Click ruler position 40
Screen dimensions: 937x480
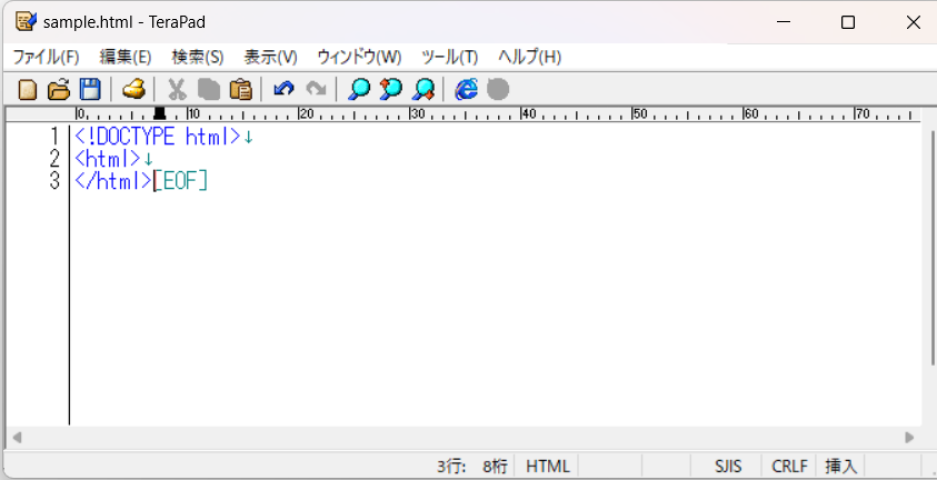[529, 114]
